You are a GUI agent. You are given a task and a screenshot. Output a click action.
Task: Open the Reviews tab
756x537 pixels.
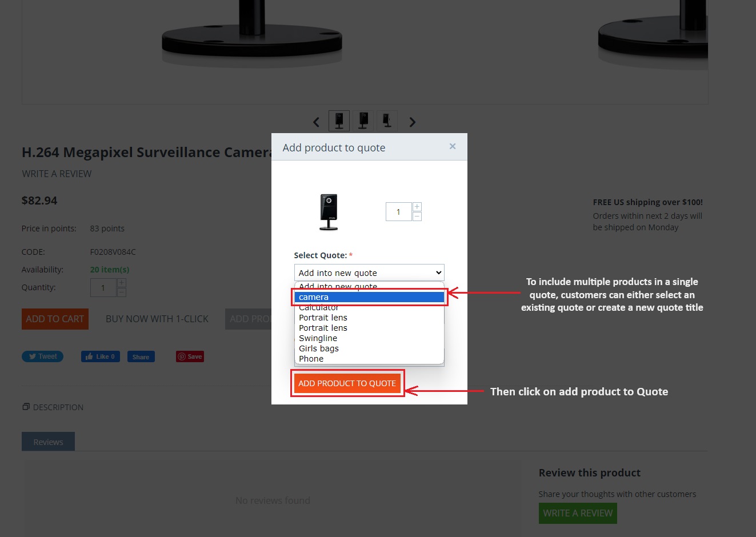(x=48, y=442)
